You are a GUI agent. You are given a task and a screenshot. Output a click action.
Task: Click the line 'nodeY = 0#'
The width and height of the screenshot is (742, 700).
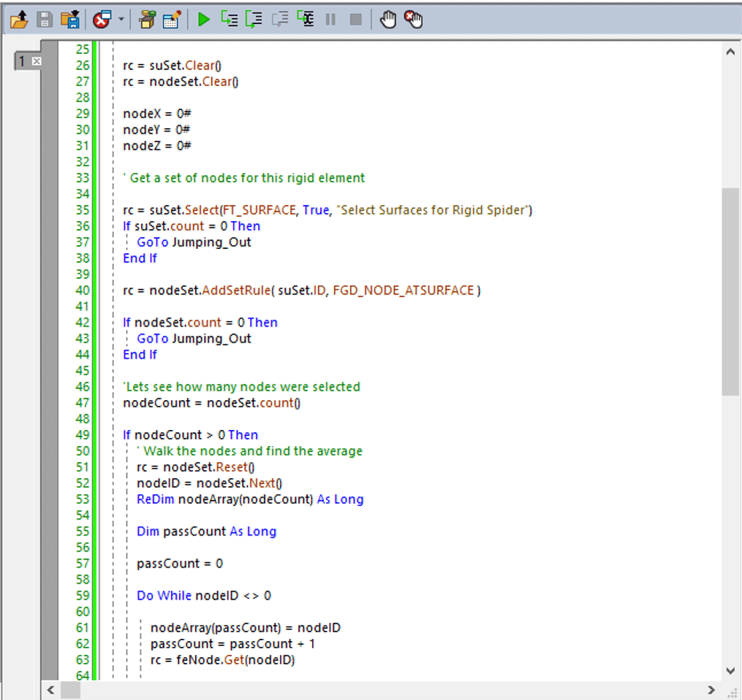point(156,130)
